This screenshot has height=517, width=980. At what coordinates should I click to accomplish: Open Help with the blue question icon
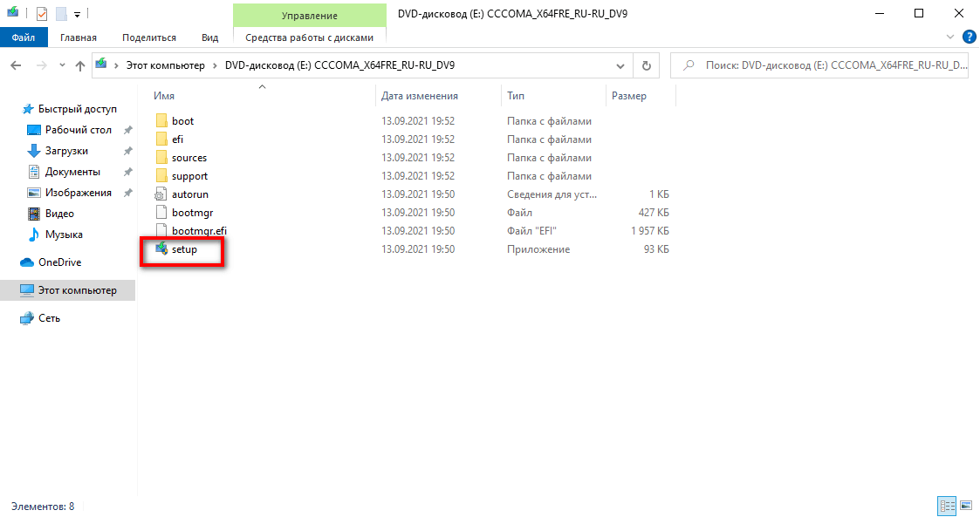tap(969, 37)
